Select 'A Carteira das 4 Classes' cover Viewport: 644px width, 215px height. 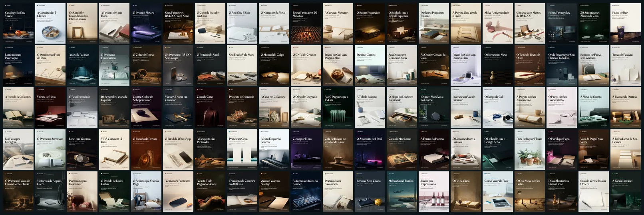(50, 24)
